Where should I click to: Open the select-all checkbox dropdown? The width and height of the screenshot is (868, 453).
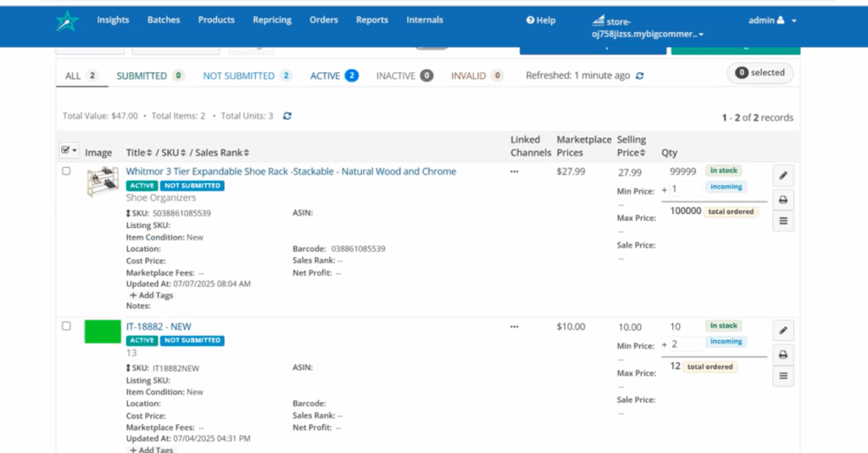pos(70,150)
